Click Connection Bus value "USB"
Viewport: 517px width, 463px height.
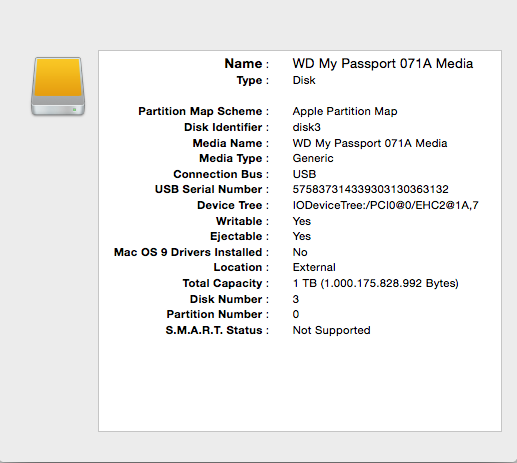click(x=304, y=174)
